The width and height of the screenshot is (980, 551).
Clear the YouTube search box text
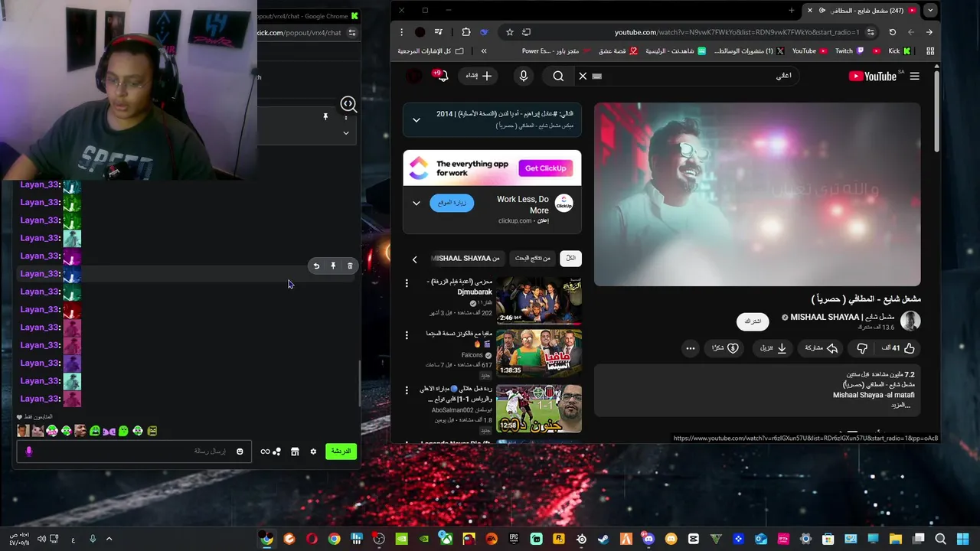583,76
